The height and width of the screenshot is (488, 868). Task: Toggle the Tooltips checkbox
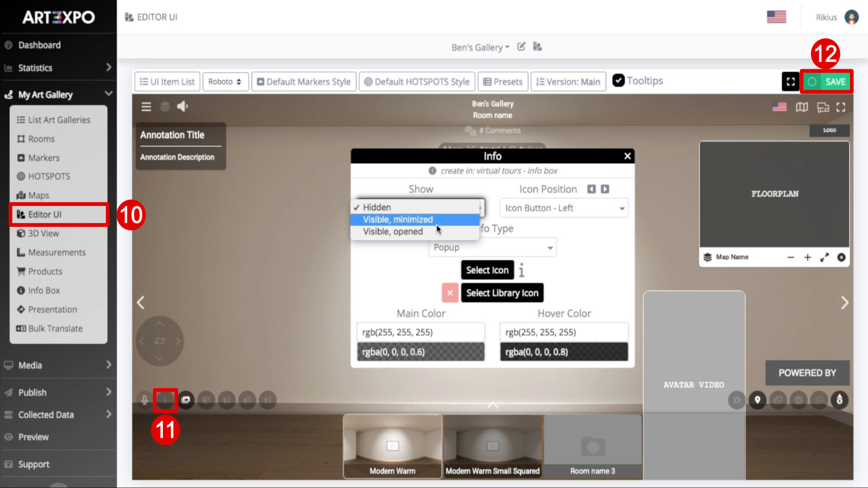pos(618,80)
